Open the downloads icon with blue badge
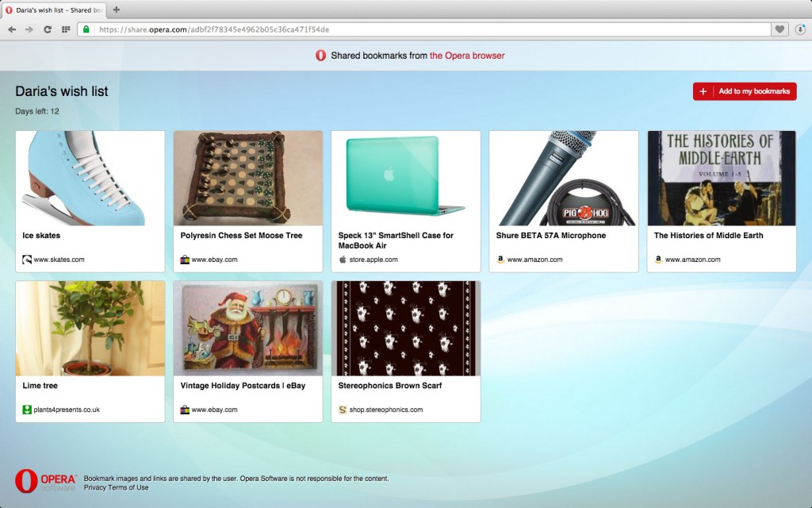This screenshot has height=508, width=812. click(x=800, y=29)
